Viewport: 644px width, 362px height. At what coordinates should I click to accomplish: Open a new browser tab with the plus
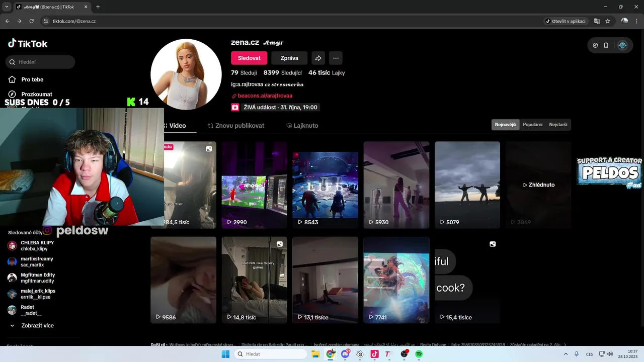point(98,7)
